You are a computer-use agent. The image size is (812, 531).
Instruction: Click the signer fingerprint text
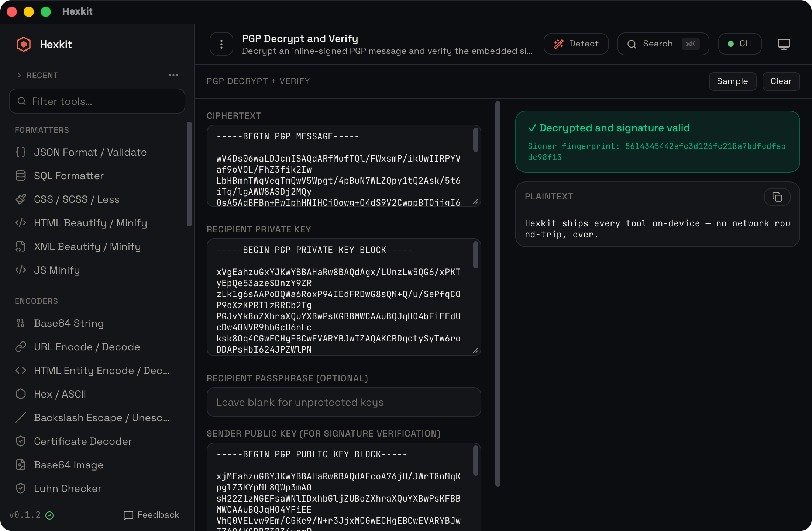657,152
